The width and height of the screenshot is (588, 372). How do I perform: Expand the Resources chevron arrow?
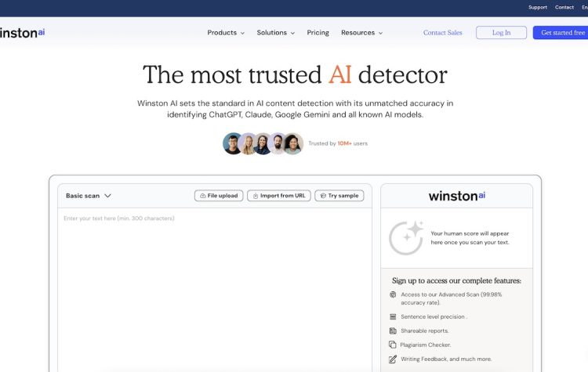click(x=380, y=33)
